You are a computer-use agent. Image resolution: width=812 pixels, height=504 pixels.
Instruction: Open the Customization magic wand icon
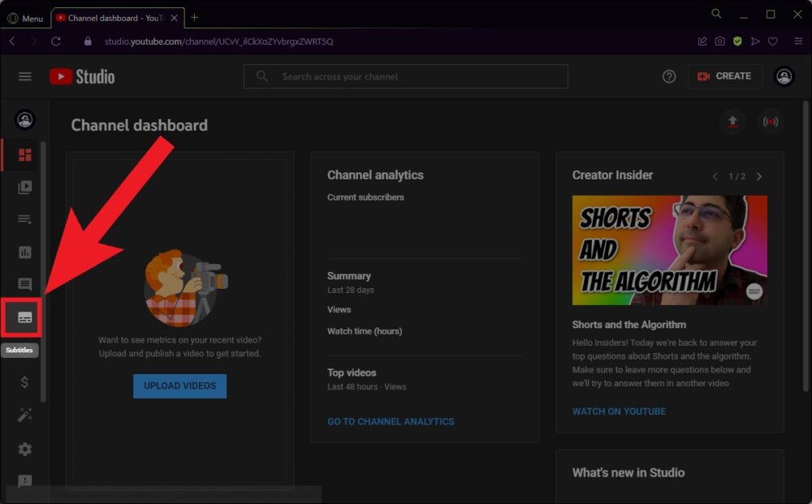24,416
